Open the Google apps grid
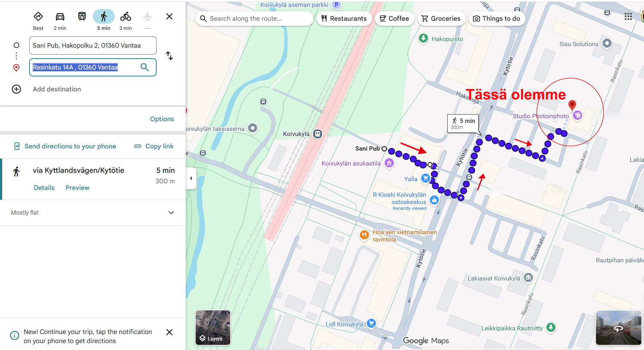 [628, 16]
